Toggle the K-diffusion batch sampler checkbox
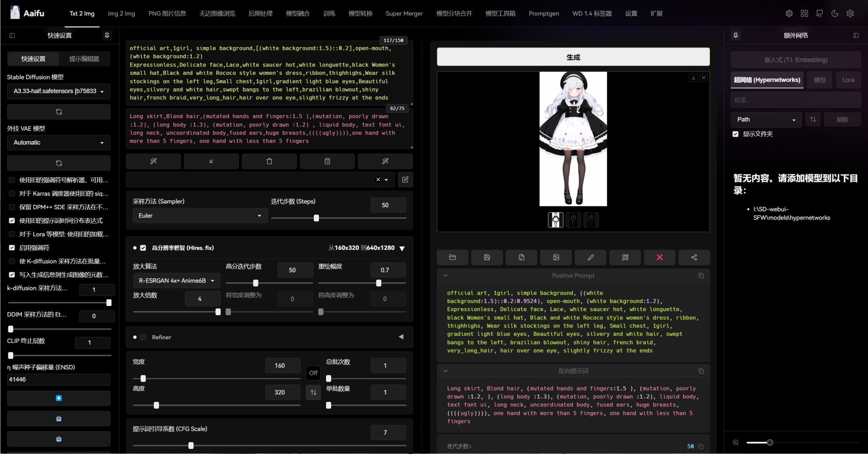Image resolution: width=868 pixels, height=454 pixels. (x=12, y=261)
